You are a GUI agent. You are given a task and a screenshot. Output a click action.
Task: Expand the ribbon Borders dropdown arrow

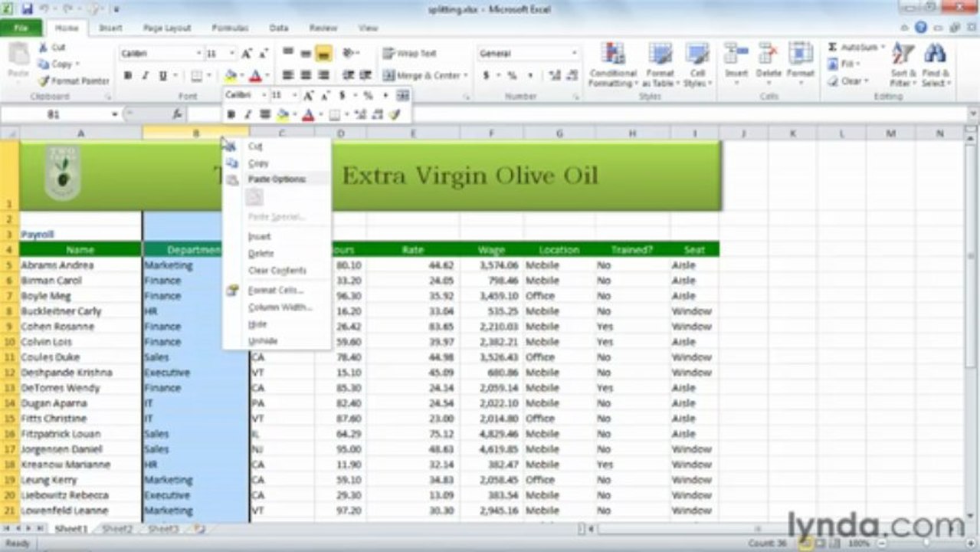(209, 75)
